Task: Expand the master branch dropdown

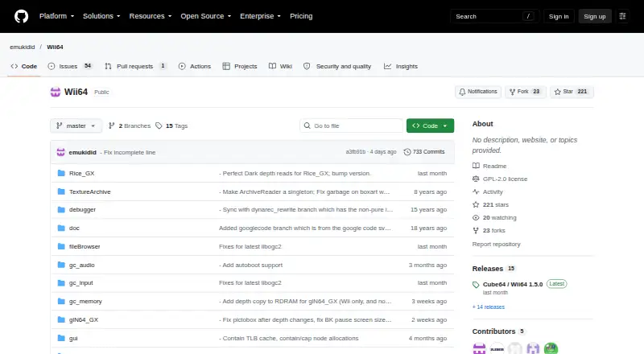Action: pyautogui.click(x=76, y=126)
